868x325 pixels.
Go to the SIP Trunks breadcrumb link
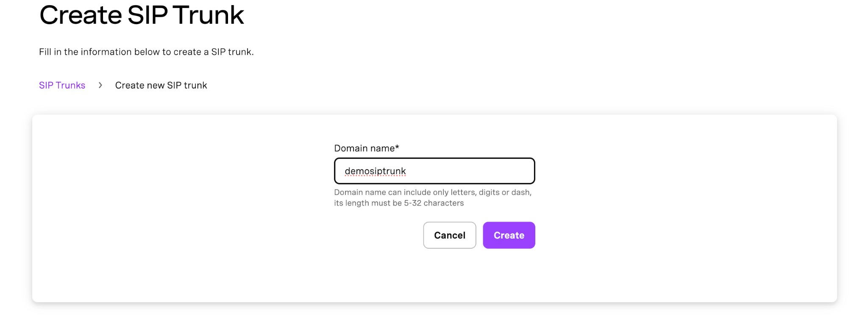[x=62, y=85]
